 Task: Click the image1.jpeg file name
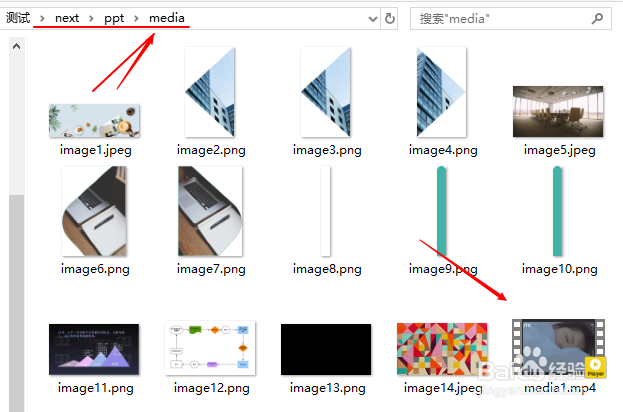pos(95,150)
